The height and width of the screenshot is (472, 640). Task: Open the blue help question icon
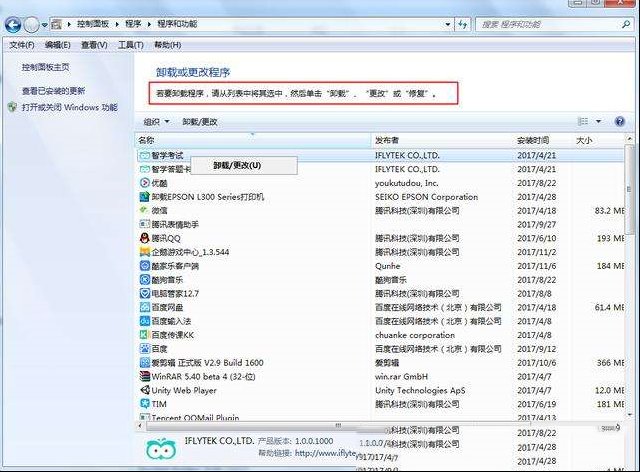click(x=620, y=121)
